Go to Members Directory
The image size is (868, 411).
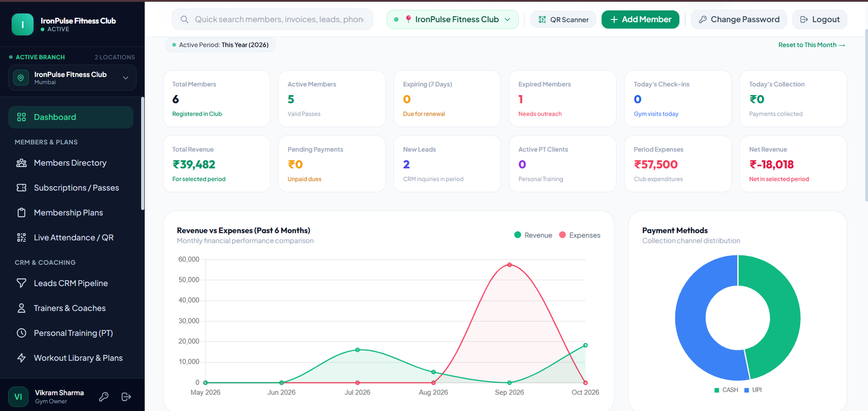pos(71,163)
